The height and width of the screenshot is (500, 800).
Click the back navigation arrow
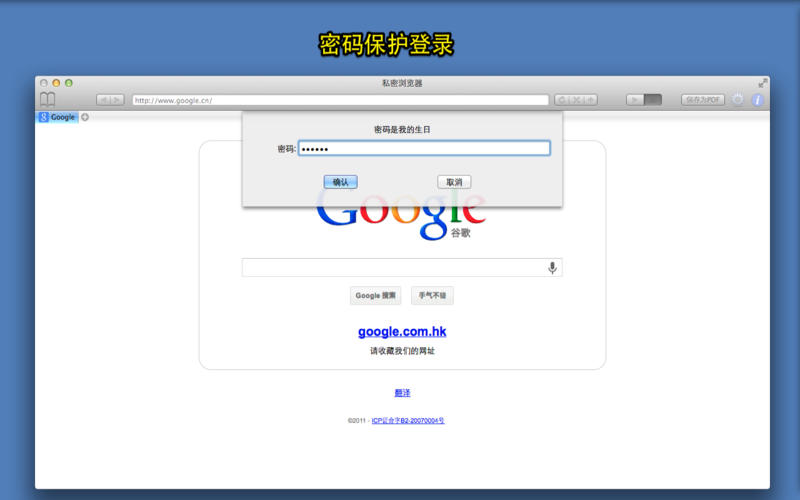tap(103, 100)
